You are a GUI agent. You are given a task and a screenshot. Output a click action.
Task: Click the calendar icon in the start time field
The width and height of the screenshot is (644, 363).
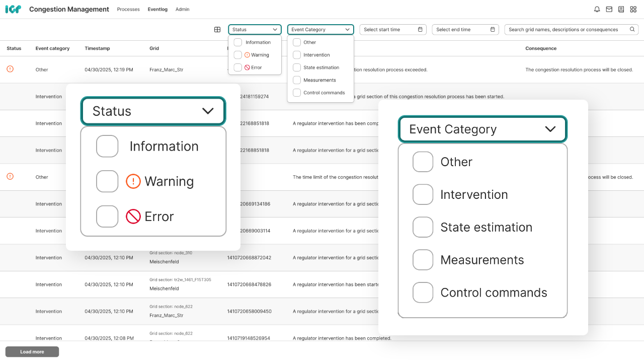[x=420, y=30]
